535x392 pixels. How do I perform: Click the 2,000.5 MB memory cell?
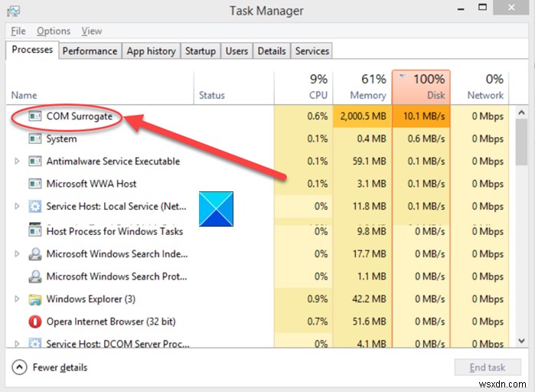coord(362,116)
